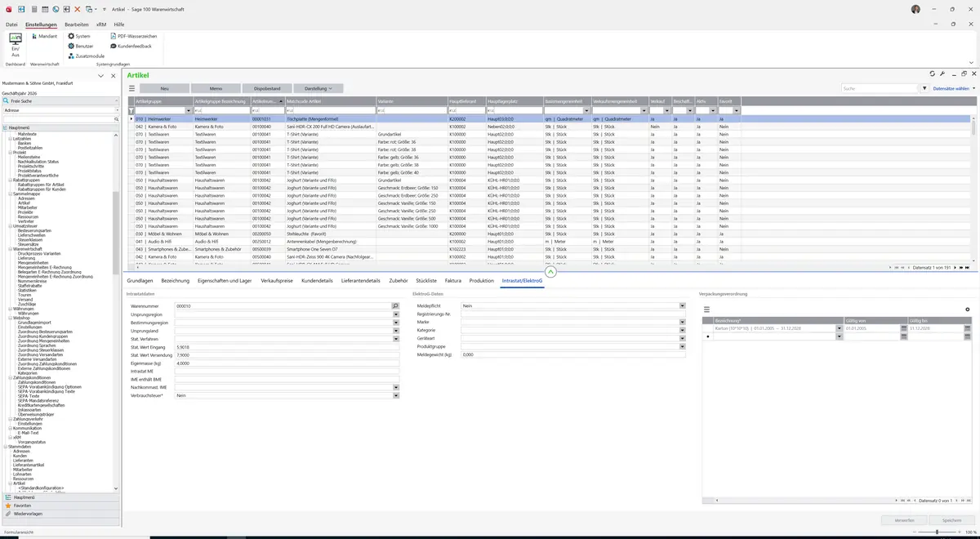The width and height of the screenshot is (980, 539).
Task: Switch to the Stückliste tab
Action: click(x=426, y=280)
